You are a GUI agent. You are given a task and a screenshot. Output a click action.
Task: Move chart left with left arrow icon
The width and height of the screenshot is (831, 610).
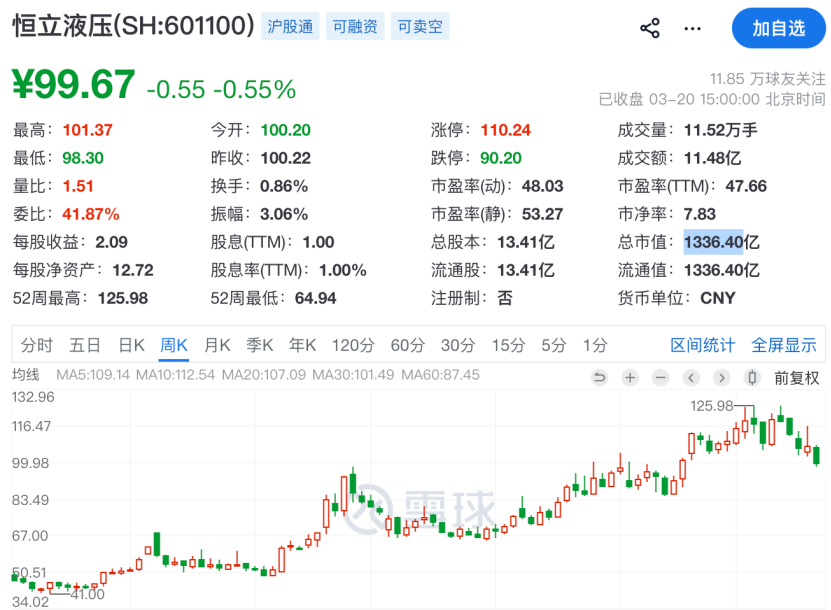pyautogui.click(x=691, y=378)
